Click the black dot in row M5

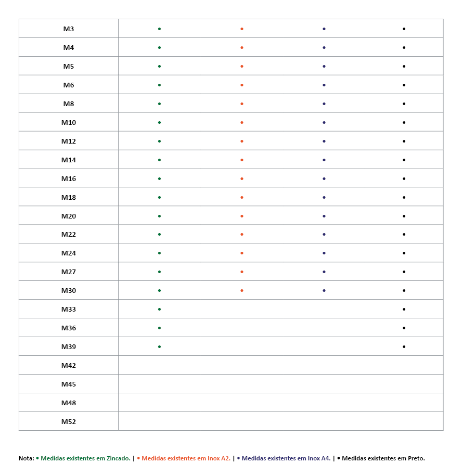(x=404, y=67)
